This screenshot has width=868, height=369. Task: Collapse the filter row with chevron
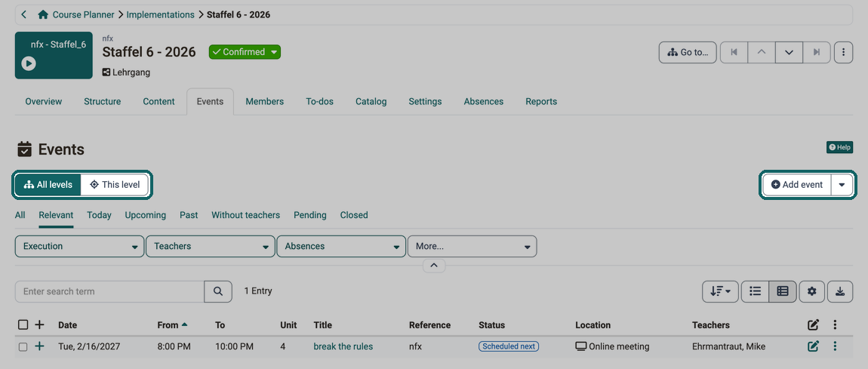click(x=434, y=266)
